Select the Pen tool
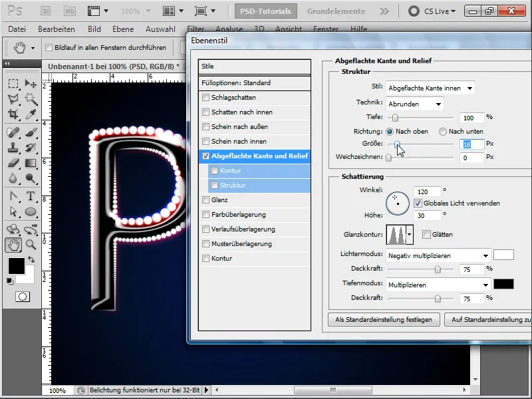Image resolution: width=532 pixels, height=399 pixels. tap(13, 196)
